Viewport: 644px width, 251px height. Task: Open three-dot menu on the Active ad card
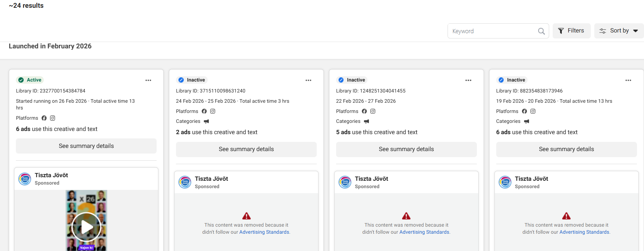coord(148,80)
